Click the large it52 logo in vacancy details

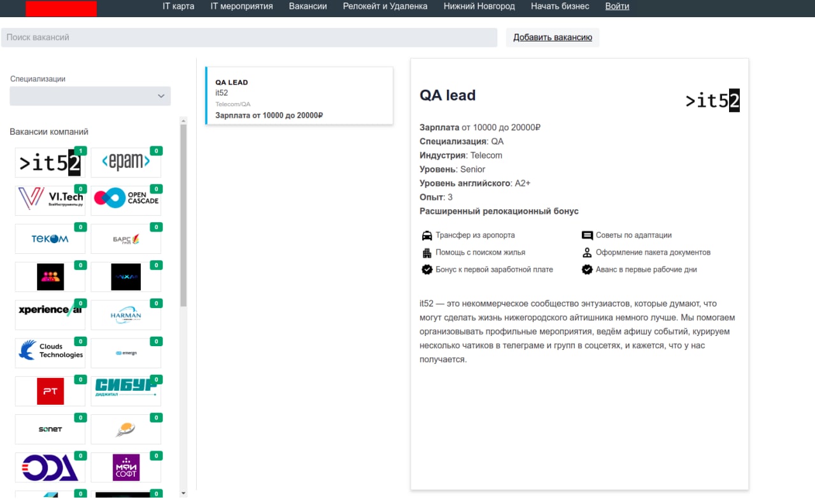pos(712,101)
